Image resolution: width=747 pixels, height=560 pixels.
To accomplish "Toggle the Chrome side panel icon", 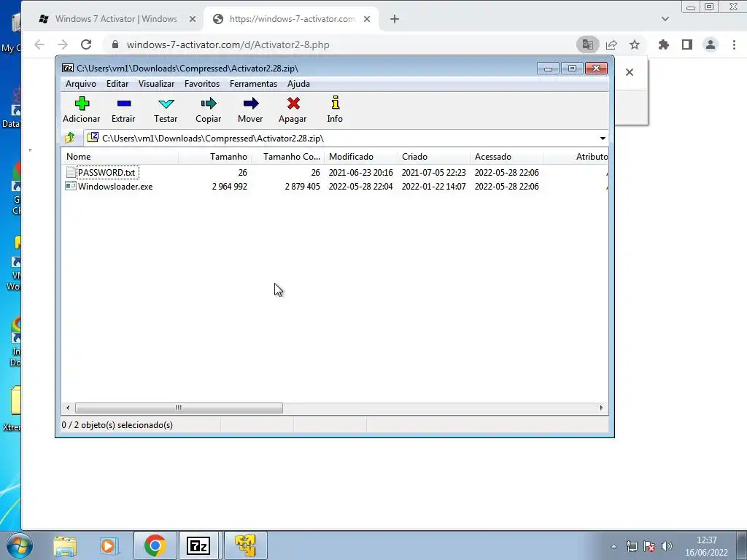I will pos(687,44).
